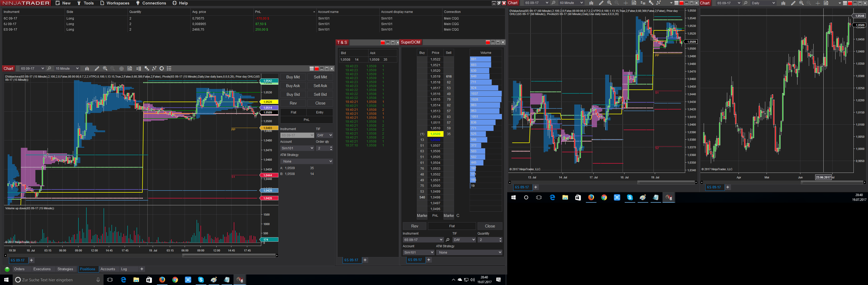The image size is (868, 285).
Task: Click the Flat button in SuperDOM
Action: (x=452, y=226)
